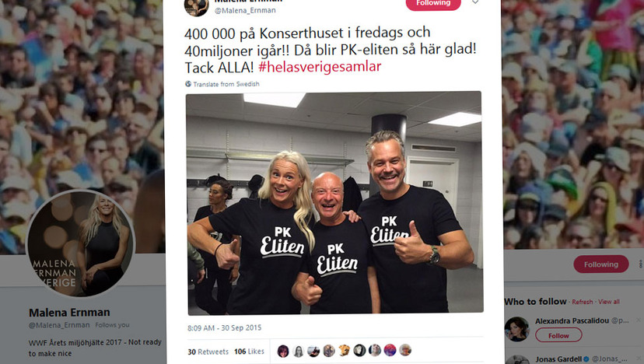Toggle the Following button on the profile page
Viewport: 644px width, 364px height.
coord(601,264)
